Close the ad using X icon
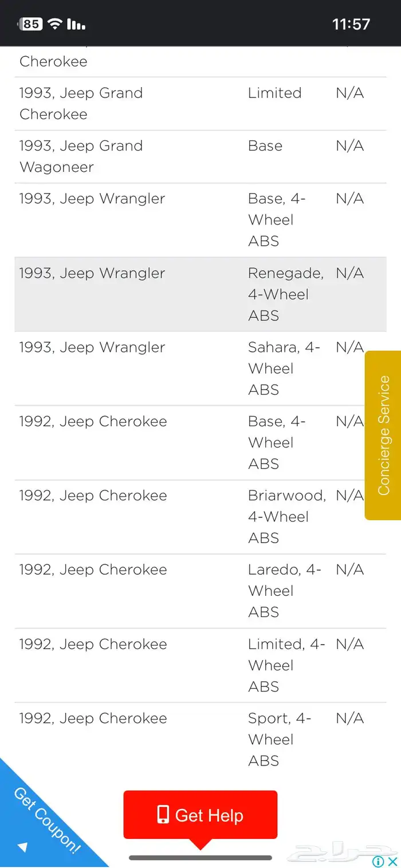Viewport: 401px width, 868px height. (393, 861)
